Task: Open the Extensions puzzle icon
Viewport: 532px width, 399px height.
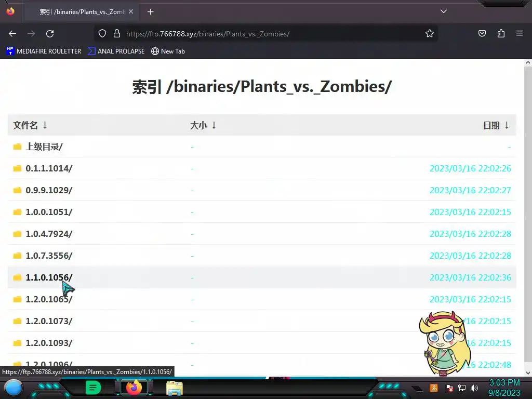Action: 501,34
